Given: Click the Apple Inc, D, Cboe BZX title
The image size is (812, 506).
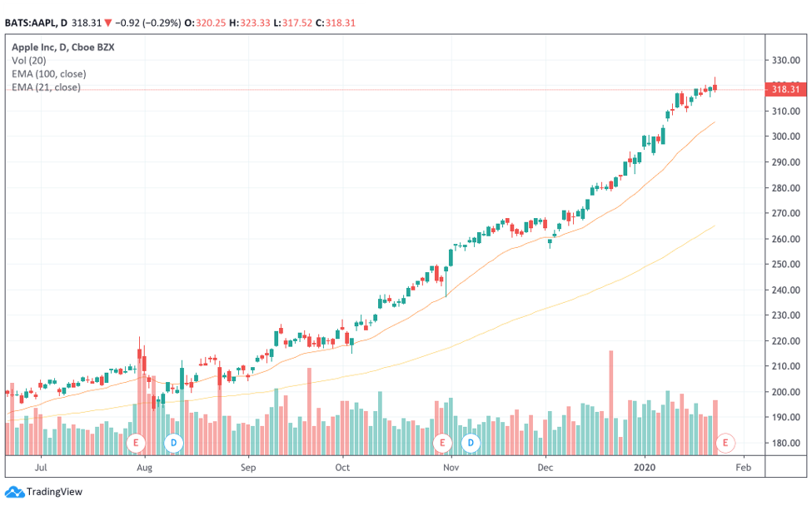Looking at the screenshot, I should (x=63, y=47).
